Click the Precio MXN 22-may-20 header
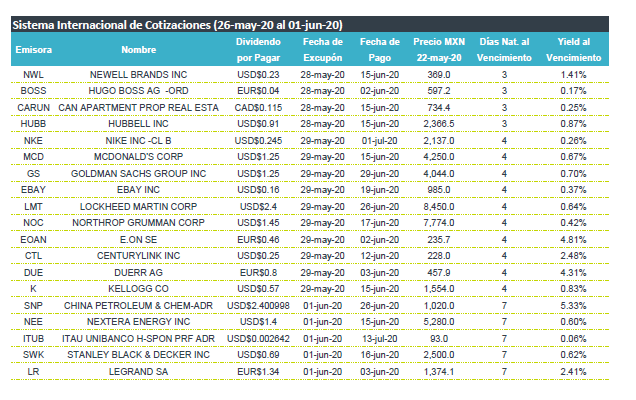Viewport: 636px width, 400px height. [439, 50]
